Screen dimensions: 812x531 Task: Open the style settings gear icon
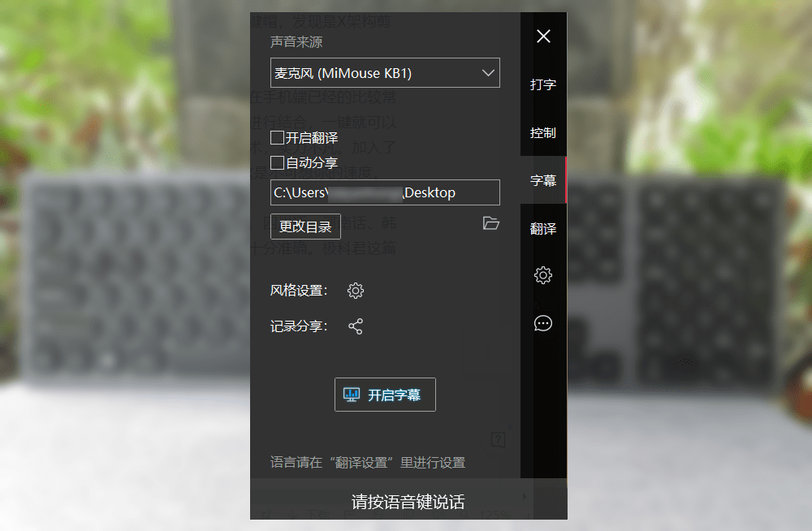[x=356, y=291]
